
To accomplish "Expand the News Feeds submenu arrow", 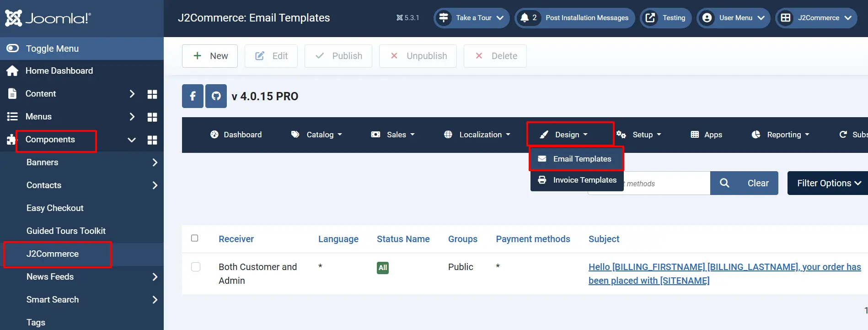I will (155, 277).
